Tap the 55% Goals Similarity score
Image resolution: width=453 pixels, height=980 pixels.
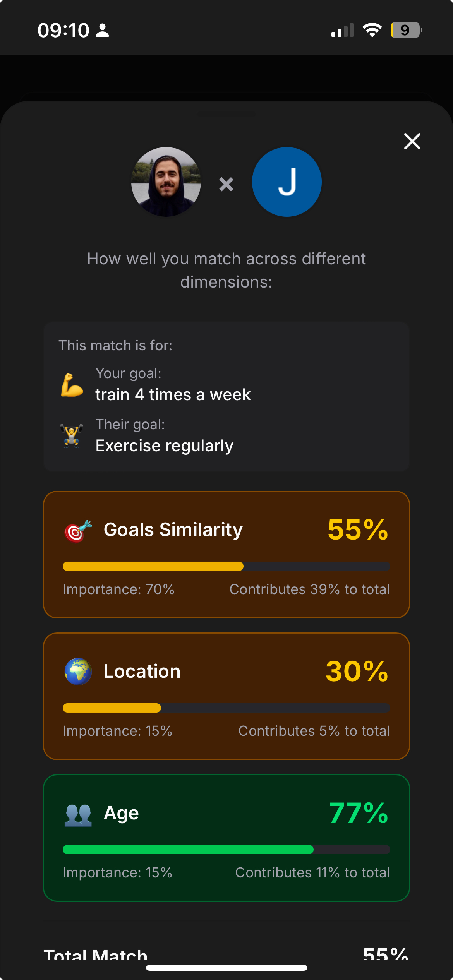(357, 529)
